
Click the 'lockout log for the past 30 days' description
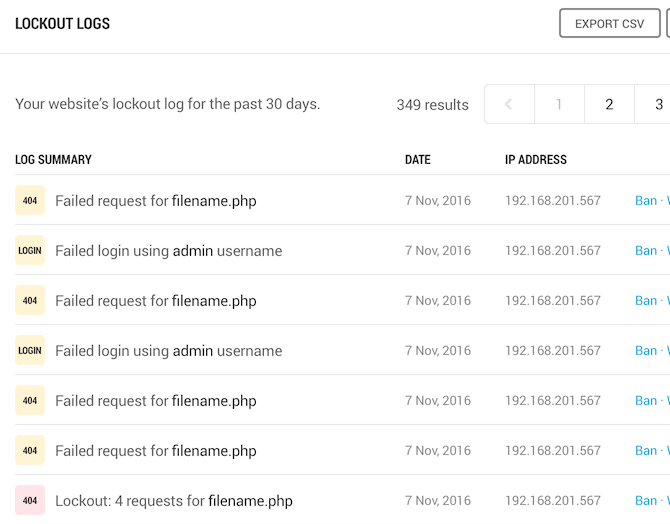coord(168,104)
